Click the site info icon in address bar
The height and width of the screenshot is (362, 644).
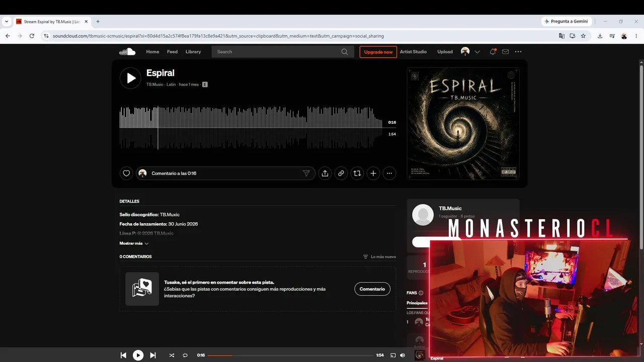(46, 36)
